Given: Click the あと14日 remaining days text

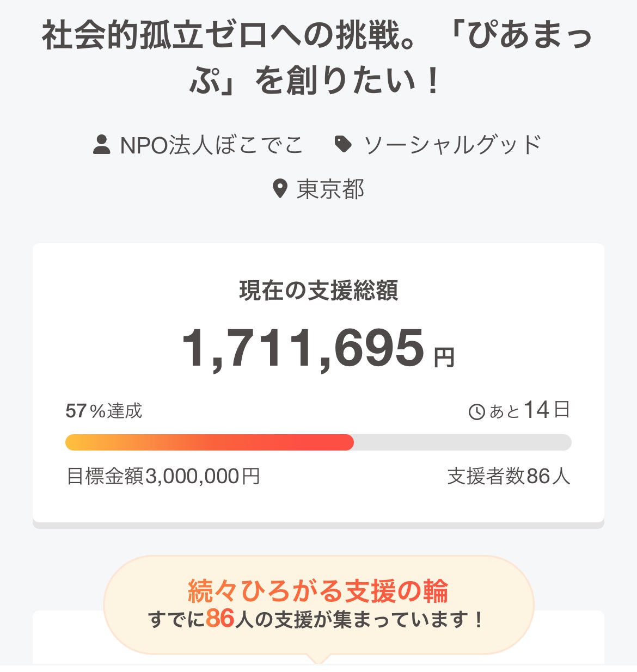Looking at the screenshot, I should coord(529,410).
